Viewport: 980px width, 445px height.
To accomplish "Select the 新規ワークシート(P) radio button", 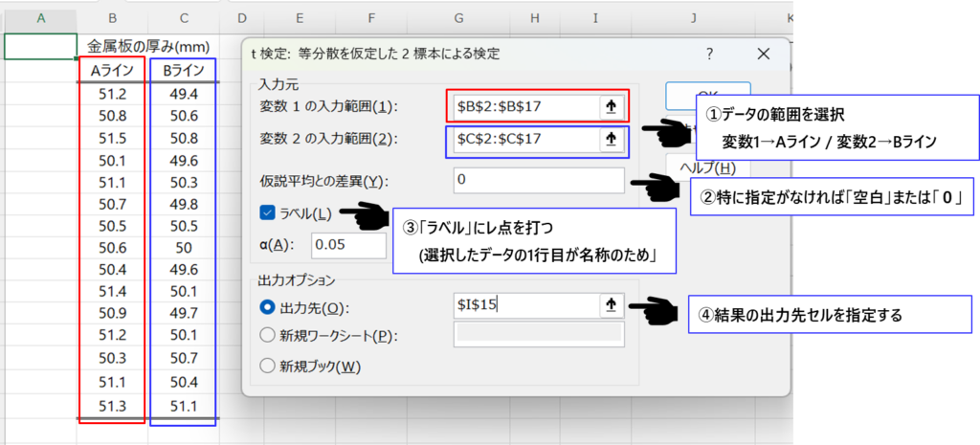I will pyautogui.click(x=267, y=335).
